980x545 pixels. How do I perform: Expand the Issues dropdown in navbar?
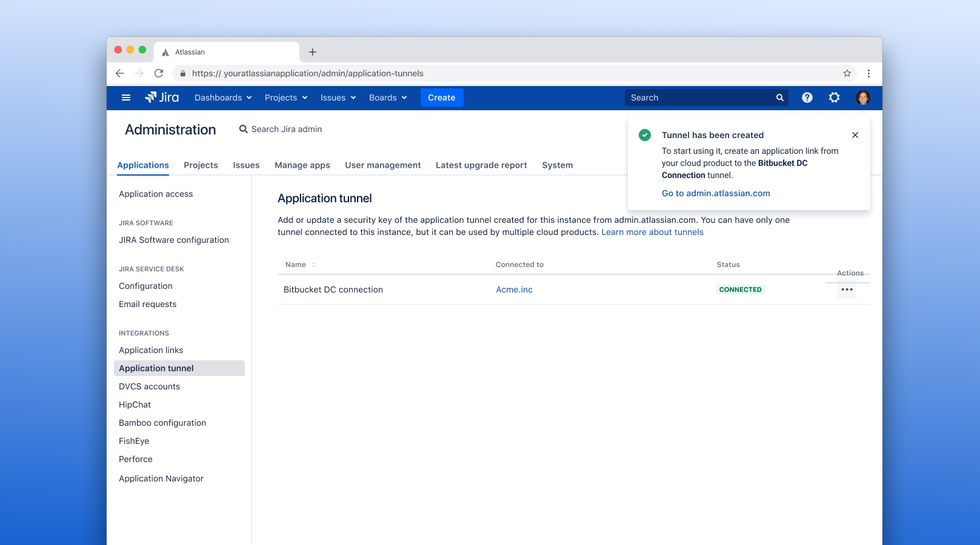338,97
